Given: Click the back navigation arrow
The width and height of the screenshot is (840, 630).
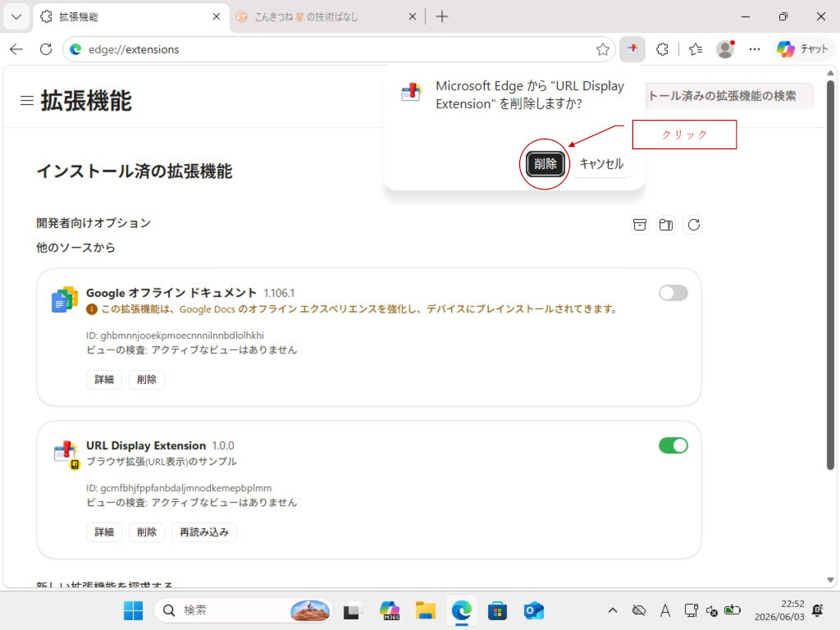Looking at the screenshot, I should tap(16, 49).
